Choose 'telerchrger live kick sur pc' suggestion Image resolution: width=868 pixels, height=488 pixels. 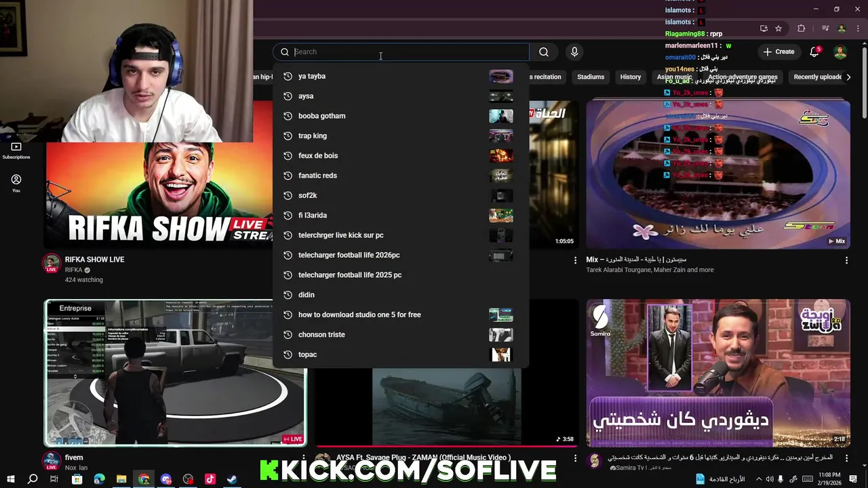tap(400, 235)
